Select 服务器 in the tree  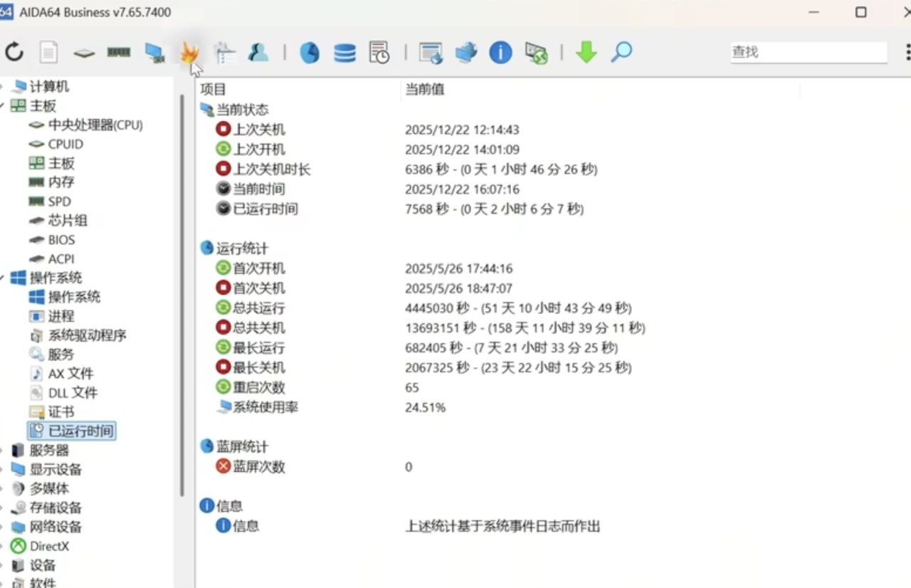(x=49, y=450)
